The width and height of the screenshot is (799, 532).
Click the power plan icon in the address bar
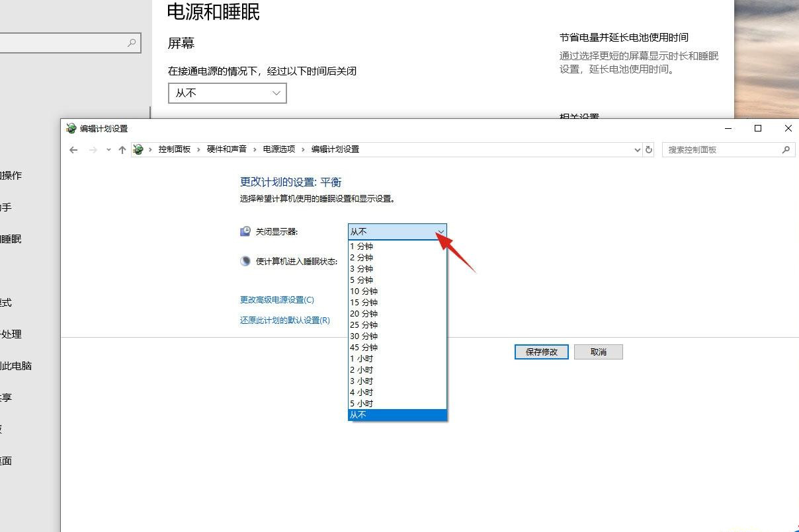tap(138, 149)
